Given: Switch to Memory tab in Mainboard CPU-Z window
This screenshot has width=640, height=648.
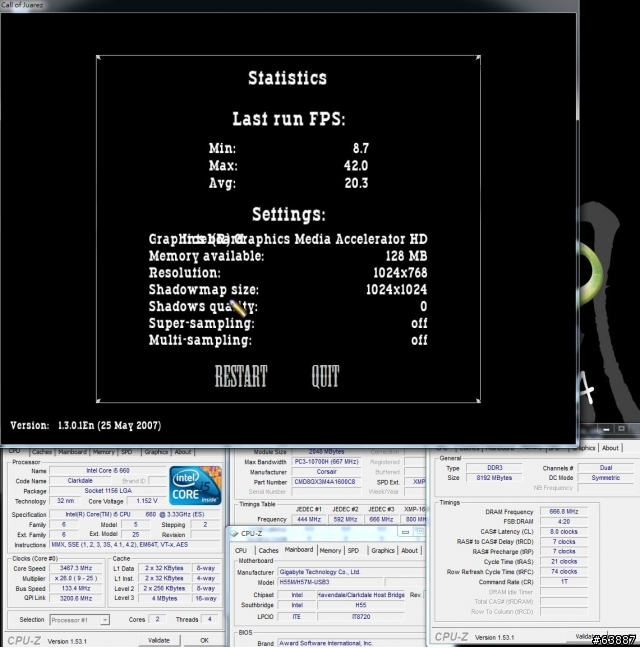Looking at the screenshot, I should [x=330, y=550].
